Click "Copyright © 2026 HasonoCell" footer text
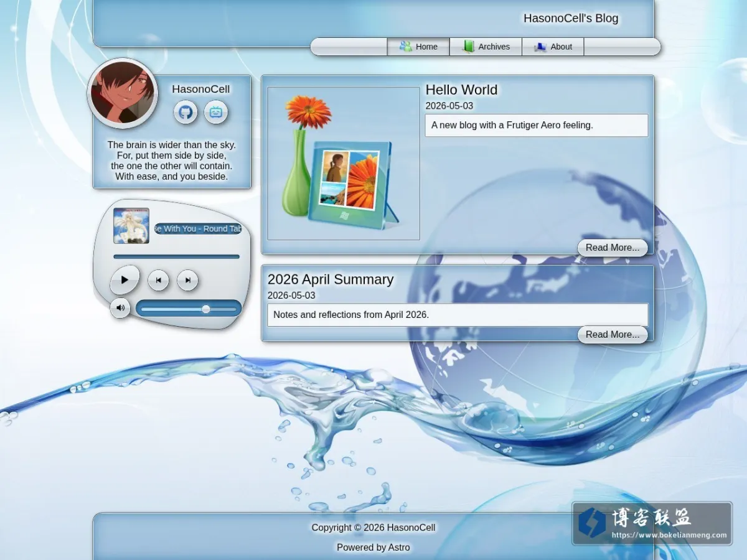The height and width of the screenshot is (560, 747). pyautogui.click(x=374, y=528)
